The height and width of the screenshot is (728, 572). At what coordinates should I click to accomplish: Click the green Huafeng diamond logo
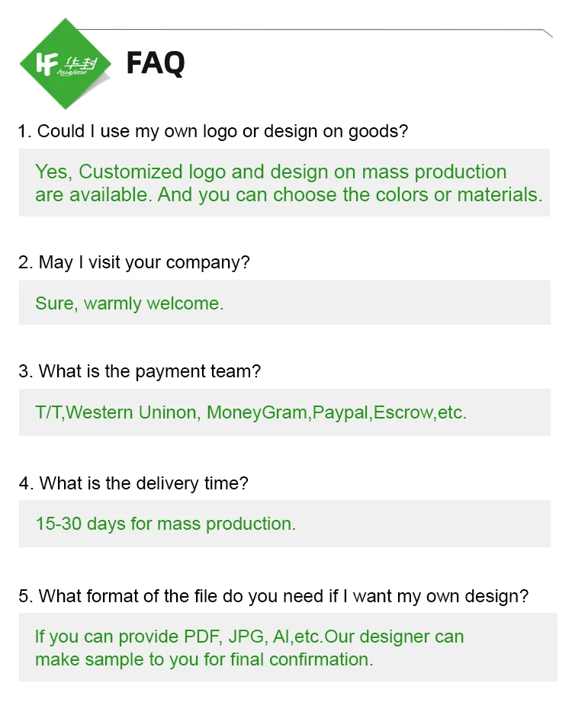(65, 63)
